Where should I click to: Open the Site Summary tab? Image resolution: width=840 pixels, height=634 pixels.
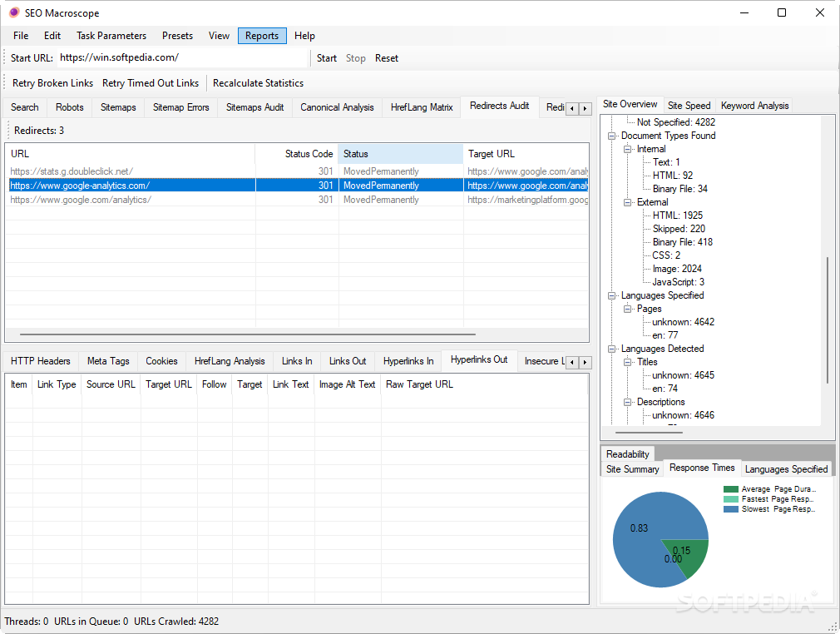click(632, 469)
